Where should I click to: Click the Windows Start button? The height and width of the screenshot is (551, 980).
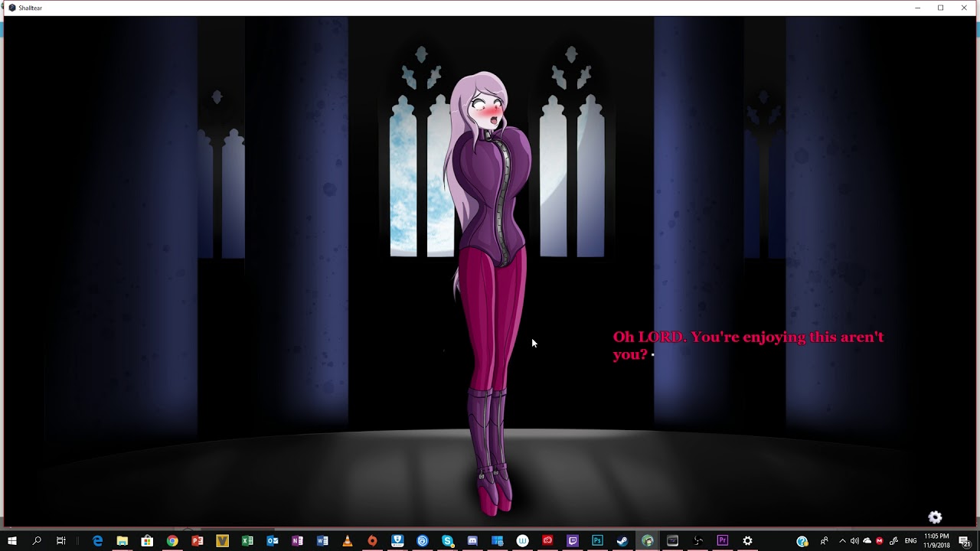(12, 541)
